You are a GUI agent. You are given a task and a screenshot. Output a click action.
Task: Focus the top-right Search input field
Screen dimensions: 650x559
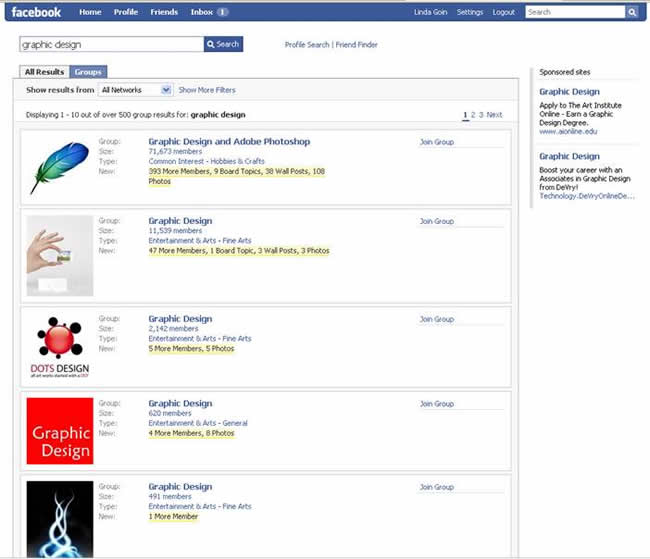point(575,12)
